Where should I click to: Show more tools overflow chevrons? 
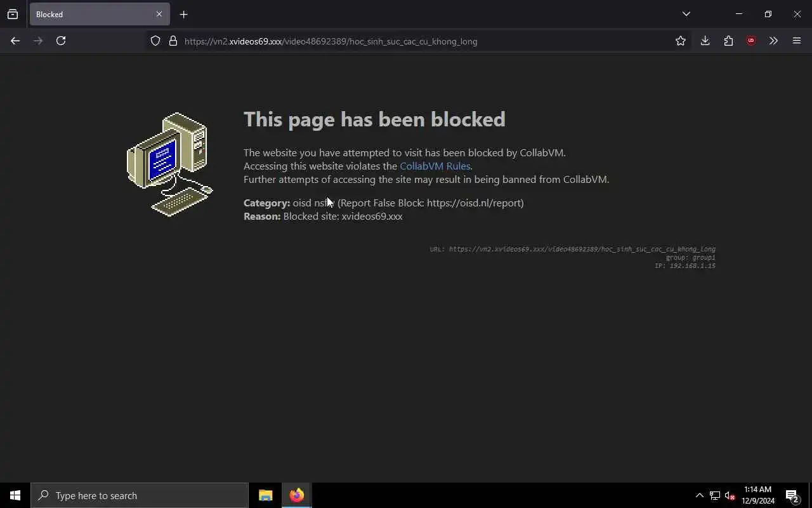(x=773, y=41)
